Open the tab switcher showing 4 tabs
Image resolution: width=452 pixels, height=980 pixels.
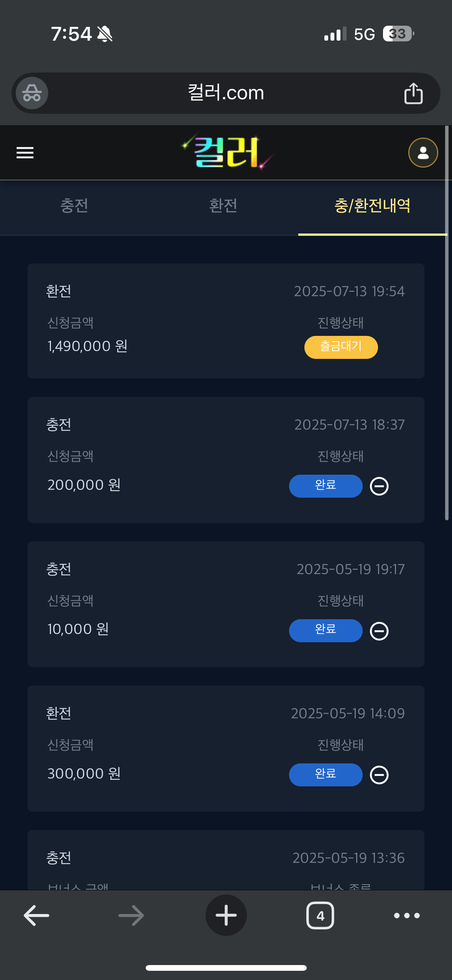320,916
